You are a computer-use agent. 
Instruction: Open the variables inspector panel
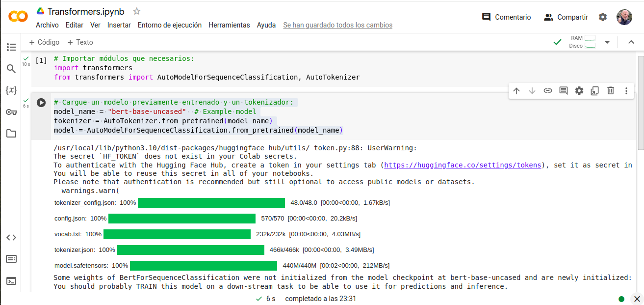pos(11,90)
